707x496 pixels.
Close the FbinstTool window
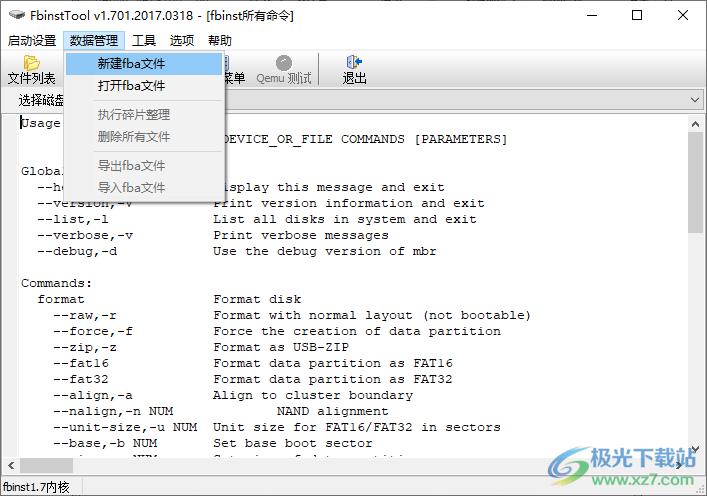click(683, 15)
